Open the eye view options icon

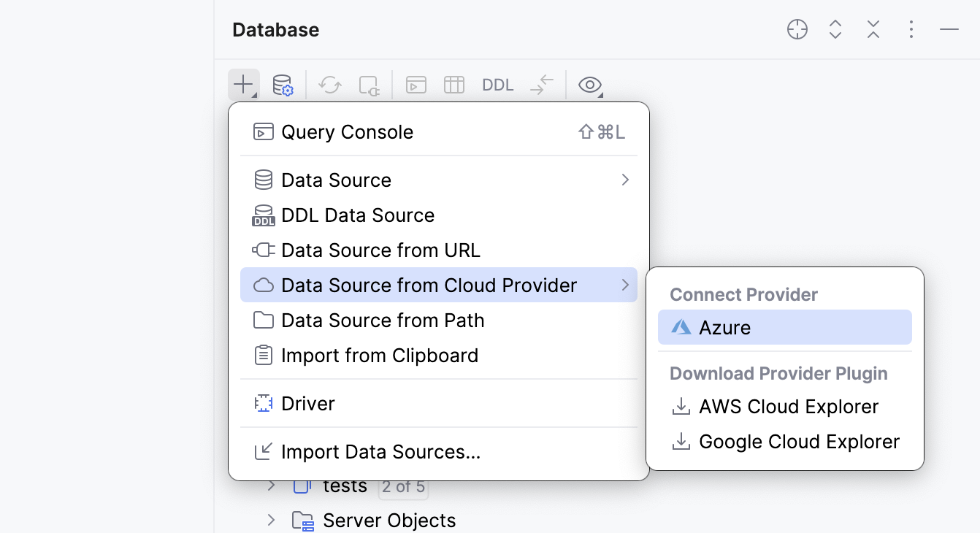pos(589,84)
